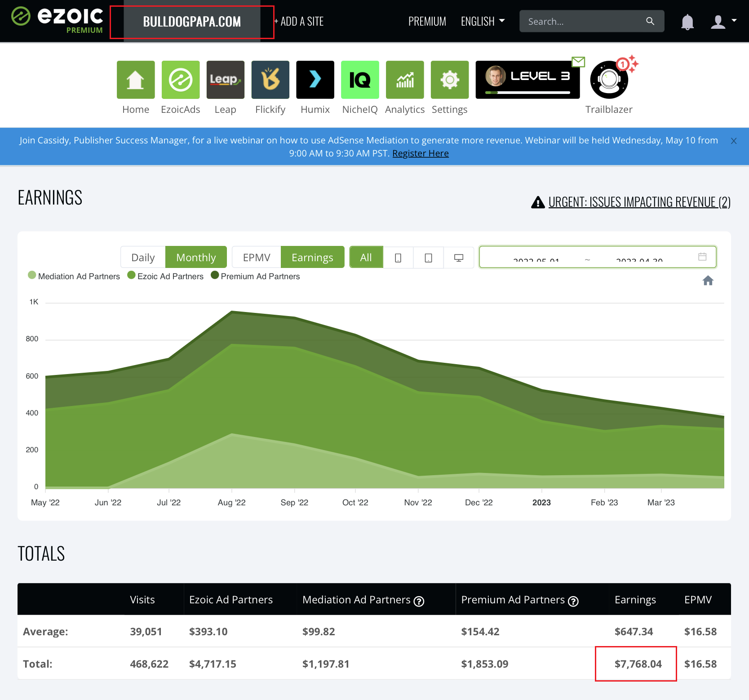This screenshot has height=700, width=749.
Task: Open the English language dropdown
Action: coord(483,22)
